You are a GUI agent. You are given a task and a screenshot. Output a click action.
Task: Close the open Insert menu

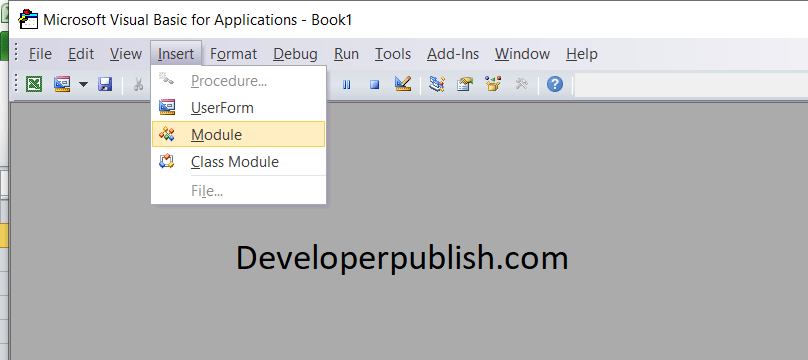pyautogui.click(x=176, y=54)
